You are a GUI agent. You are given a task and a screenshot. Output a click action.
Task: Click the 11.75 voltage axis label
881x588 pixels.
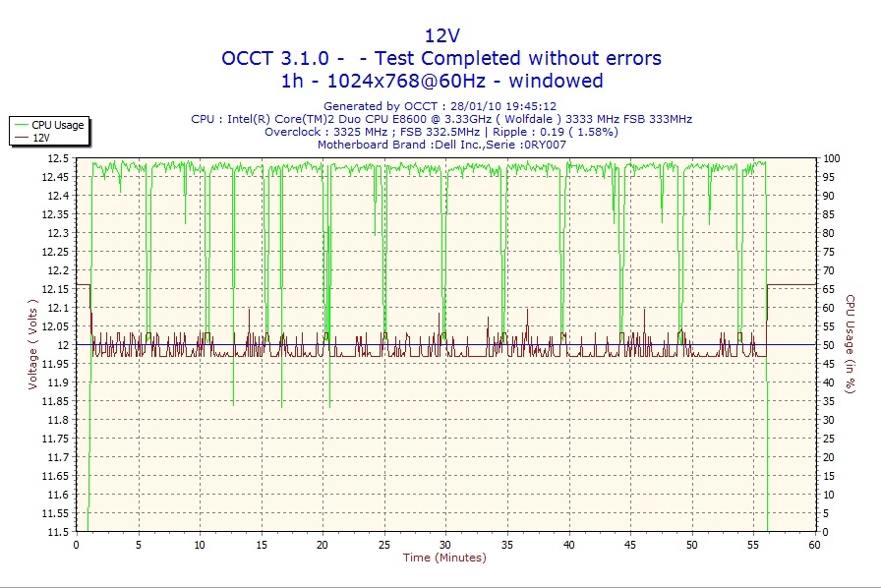[55, 439]
